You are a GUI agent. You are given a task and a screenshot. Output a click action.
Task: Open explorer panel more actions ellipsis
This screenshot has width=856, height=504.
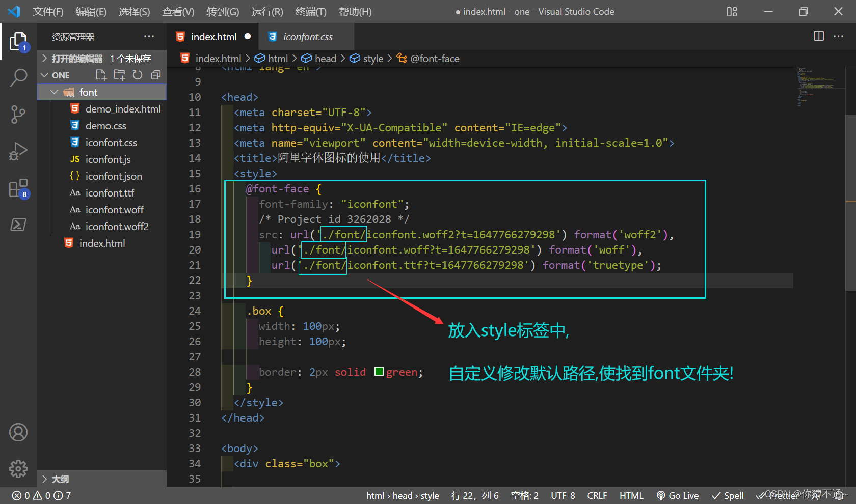point(149,36)
